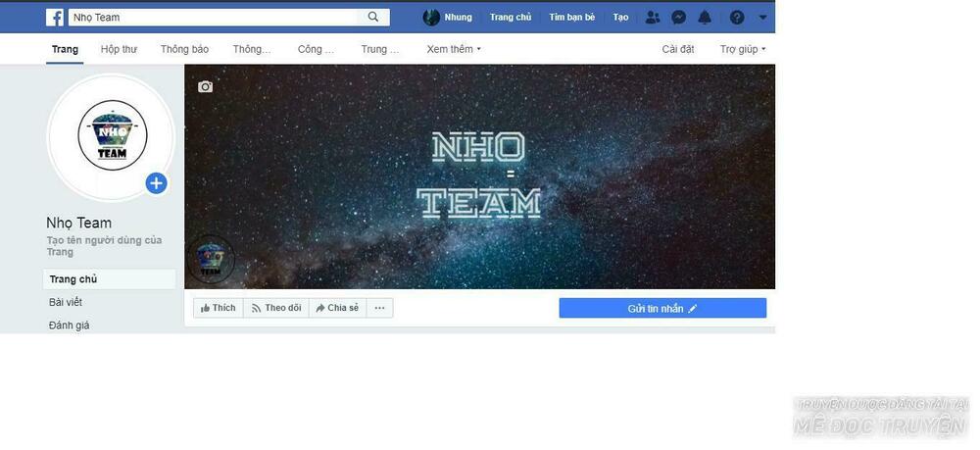
Task: Open the notifications bell icon
Action: click(705, 17)
